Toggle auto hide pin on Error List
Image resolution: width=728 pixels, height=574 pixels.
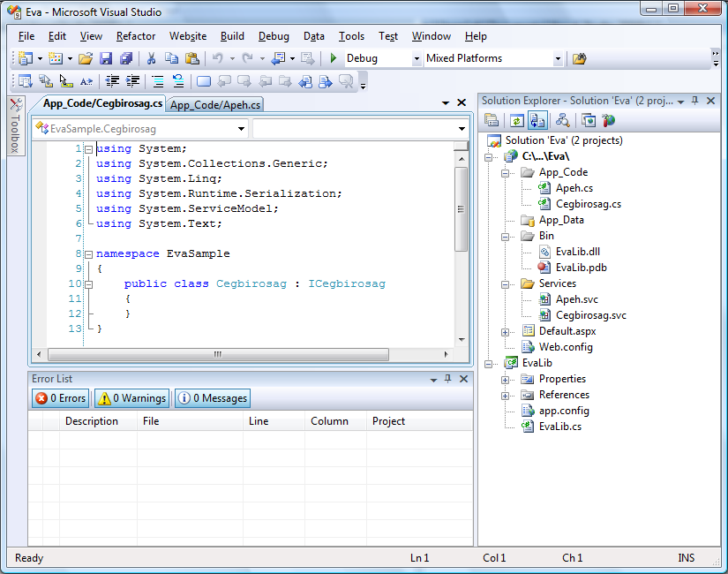pyautogui.click(x=448, y=379)
